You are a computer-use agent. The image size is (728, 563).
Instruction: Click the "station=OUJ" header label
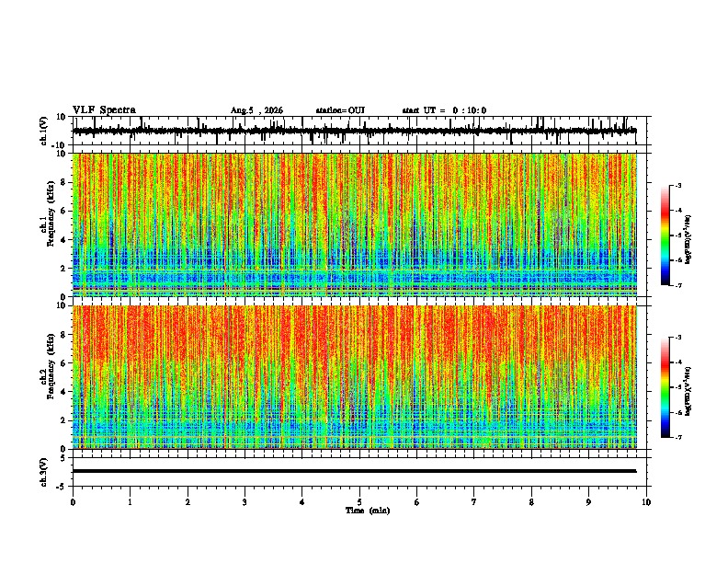340,110
